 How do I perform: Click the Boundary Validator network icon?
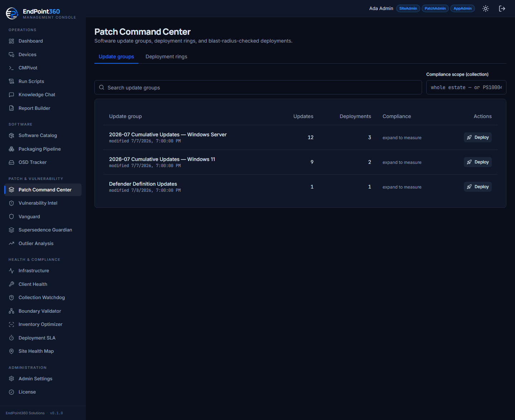(11, 311)
